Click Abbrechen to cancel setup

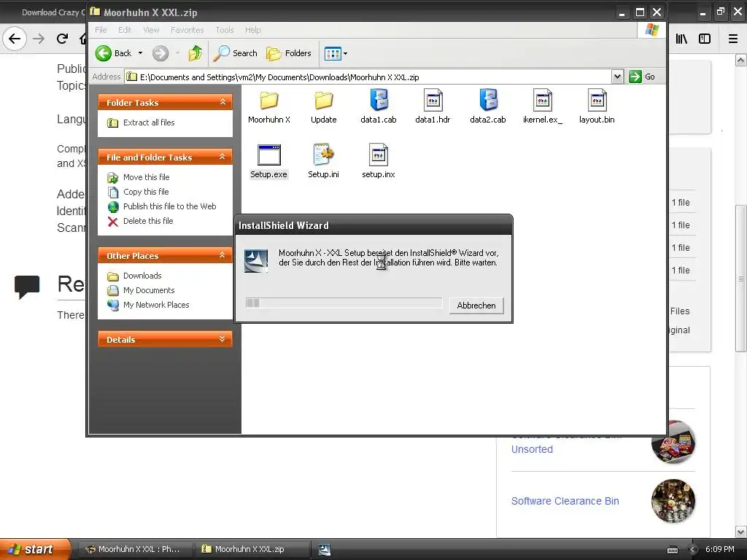[476, 306]
